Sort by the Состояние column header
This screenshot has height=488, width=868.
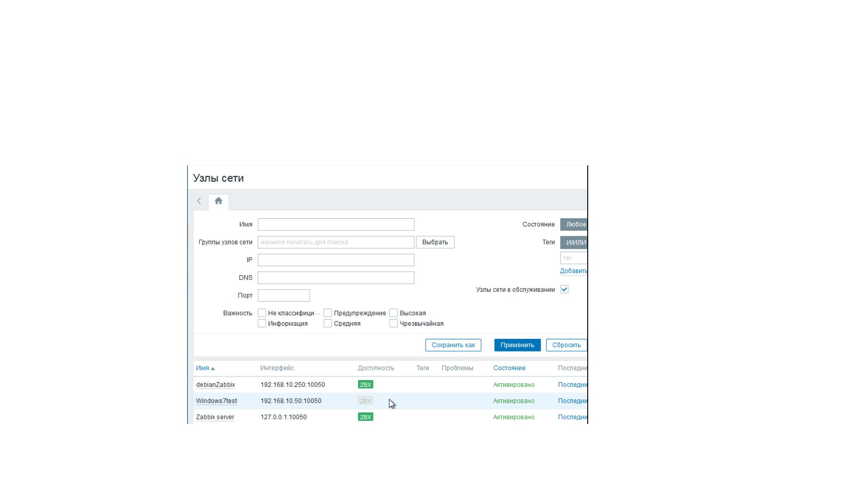[x=509, y=368]
